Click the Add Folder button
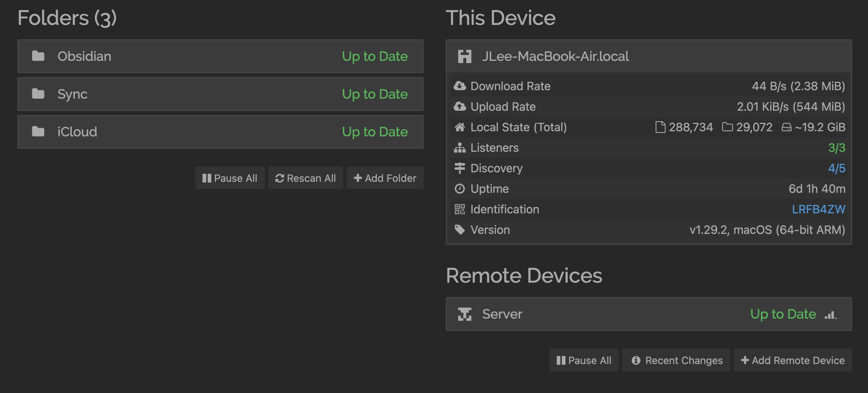 tap(385, 178)
